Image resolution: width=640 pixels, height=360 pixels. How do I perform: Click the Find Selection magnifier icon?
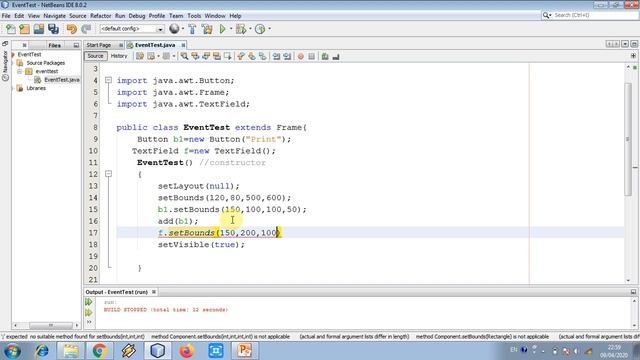(184, 56)
